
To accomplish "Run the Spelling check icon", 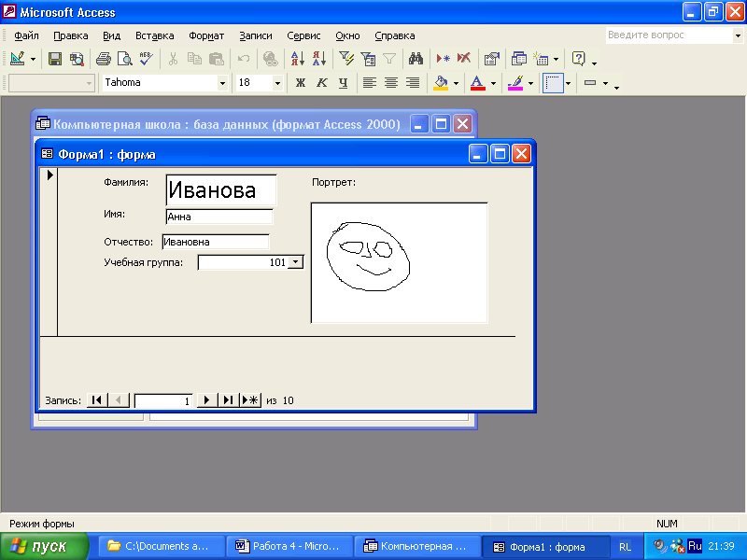I will [147, 59].
